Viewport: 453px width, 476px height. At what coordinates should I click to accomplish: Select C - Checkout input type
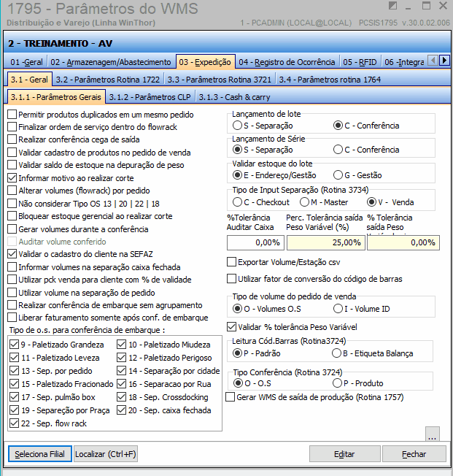(x=237, y=202)
